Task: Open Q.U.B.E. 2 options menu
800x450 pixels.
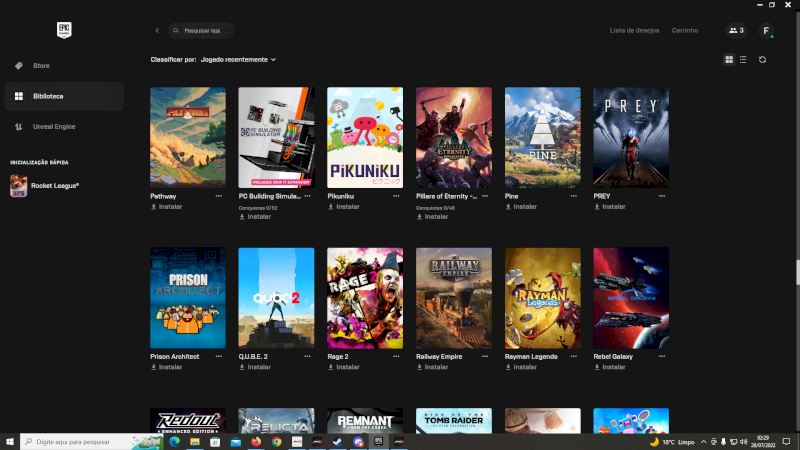Action: pyautogui.click(x=308, y=357)
